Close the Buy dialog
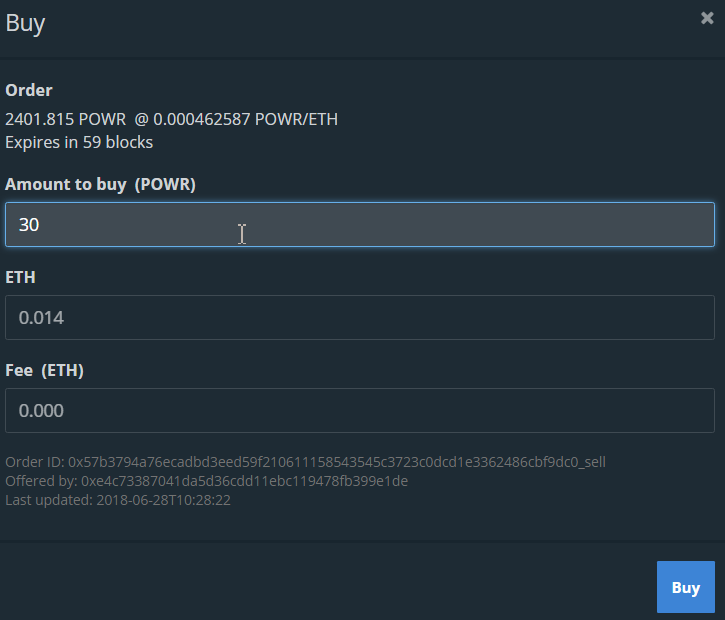 707,18
